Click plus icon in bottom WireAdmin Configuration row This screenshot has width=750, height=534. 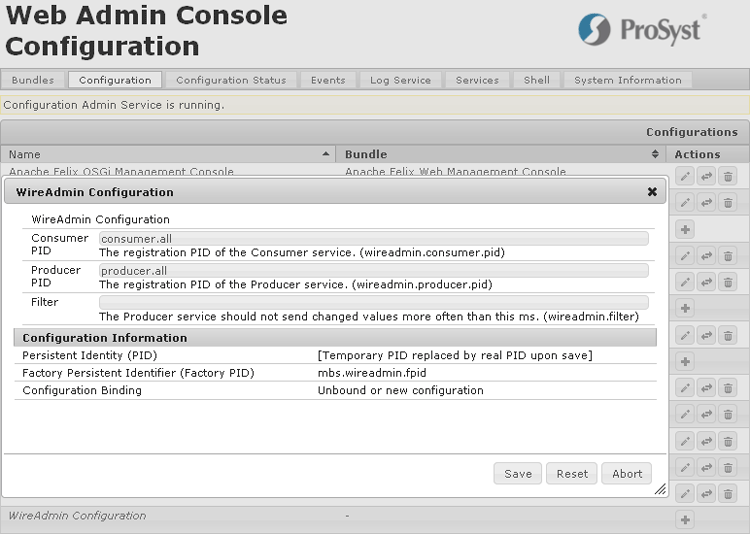click(x=685, y=519)
